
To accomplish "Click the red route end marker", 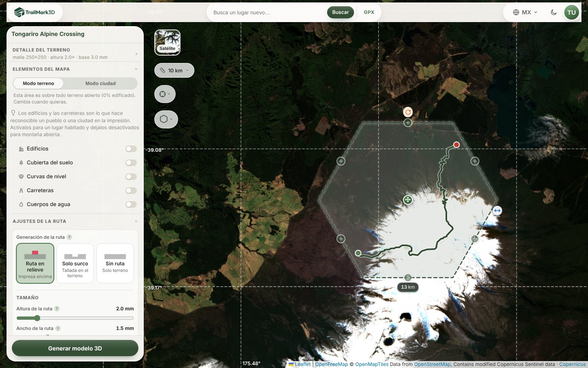I will [x=457, y=145].
